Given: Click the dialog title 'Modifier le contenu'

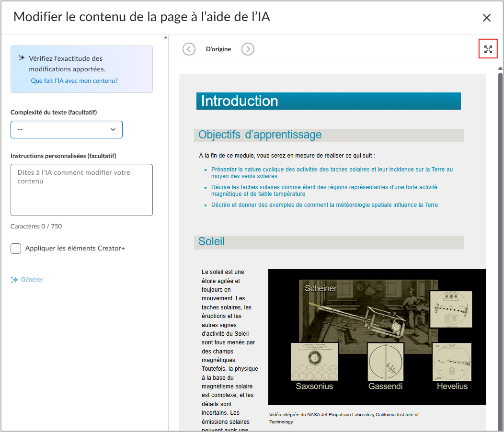Looking at the screenshot, I should click(x=142, y=17).
